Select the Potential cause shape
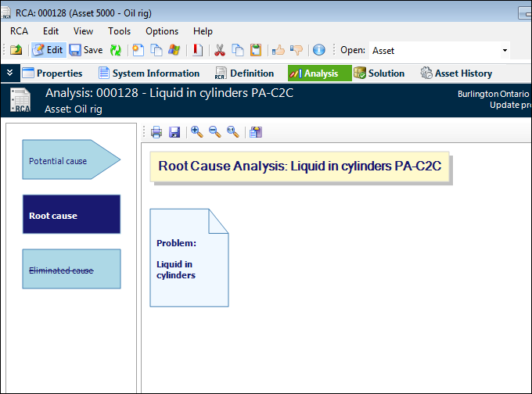This screenshot has height=394, width=532. (71, 159)
